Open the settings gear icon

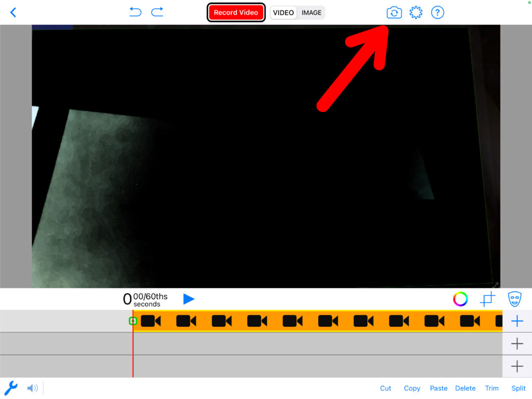click(x=416, y=12)
